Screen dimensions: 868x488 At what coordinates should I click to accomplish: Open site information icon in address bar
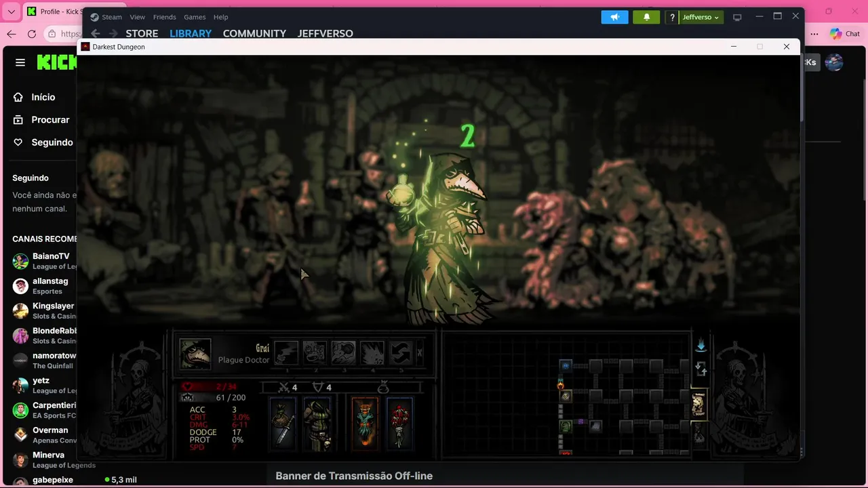click(52, 34)
